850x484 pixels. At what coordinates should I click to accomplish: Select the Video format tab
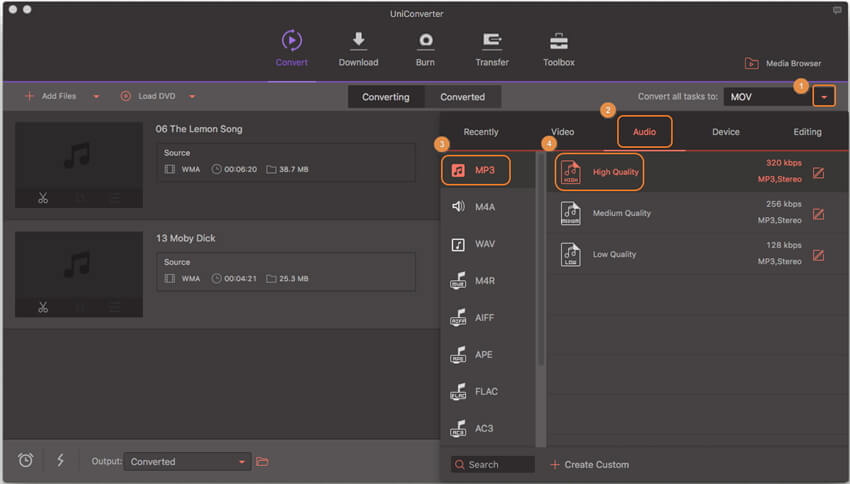click(x=563, y=132)
